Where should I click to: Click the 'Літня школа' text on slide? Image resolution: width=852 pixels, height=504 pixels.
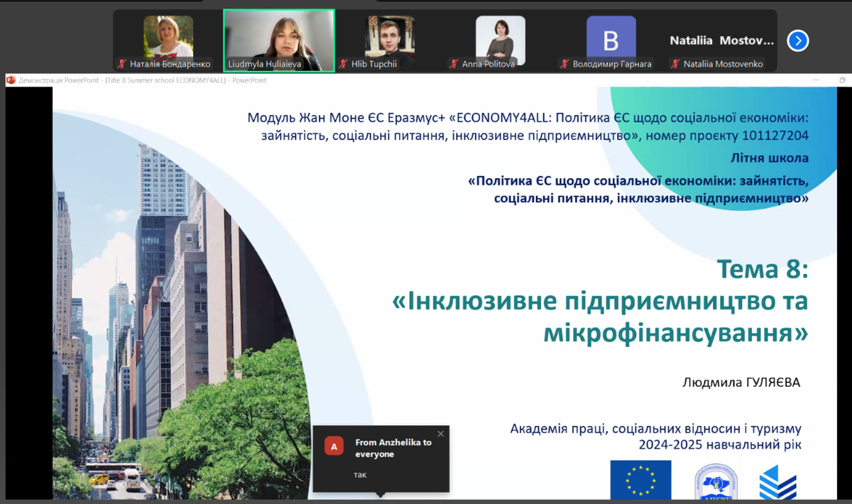pyautogui.click(x=770, y=158)
